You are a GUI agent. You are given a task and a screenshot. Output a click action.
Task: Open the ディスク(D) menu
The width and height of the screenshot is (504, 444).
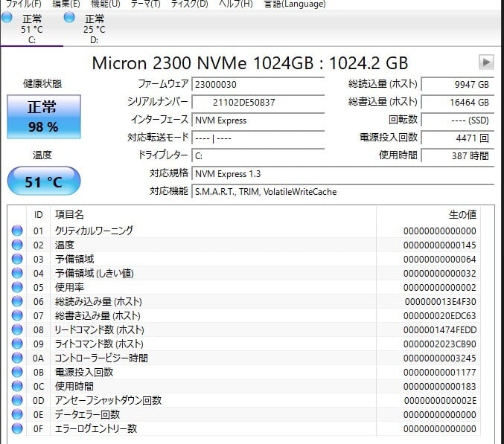coord(190,4)
